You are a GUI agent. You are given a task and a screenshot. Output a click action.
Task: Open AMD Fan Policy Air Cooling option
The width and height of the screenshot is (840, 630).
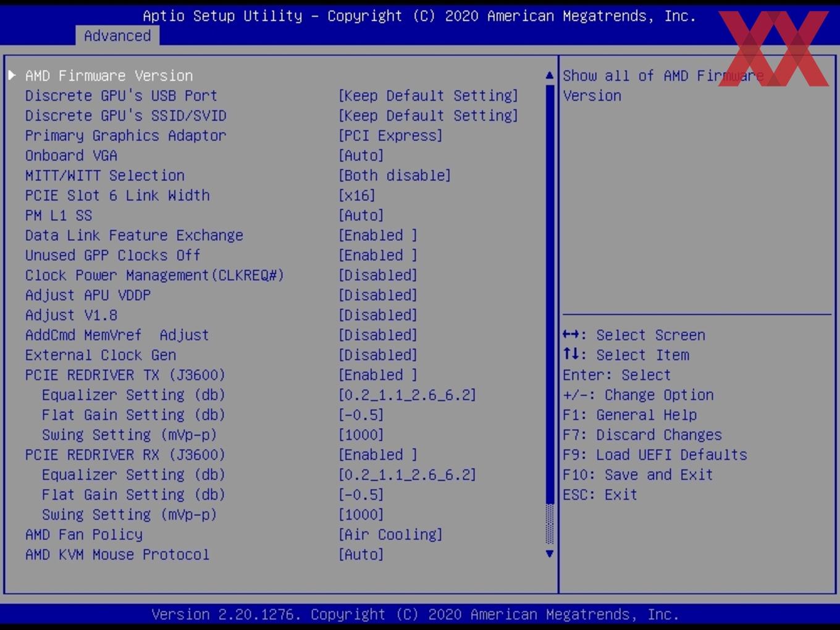coord(390,534)
